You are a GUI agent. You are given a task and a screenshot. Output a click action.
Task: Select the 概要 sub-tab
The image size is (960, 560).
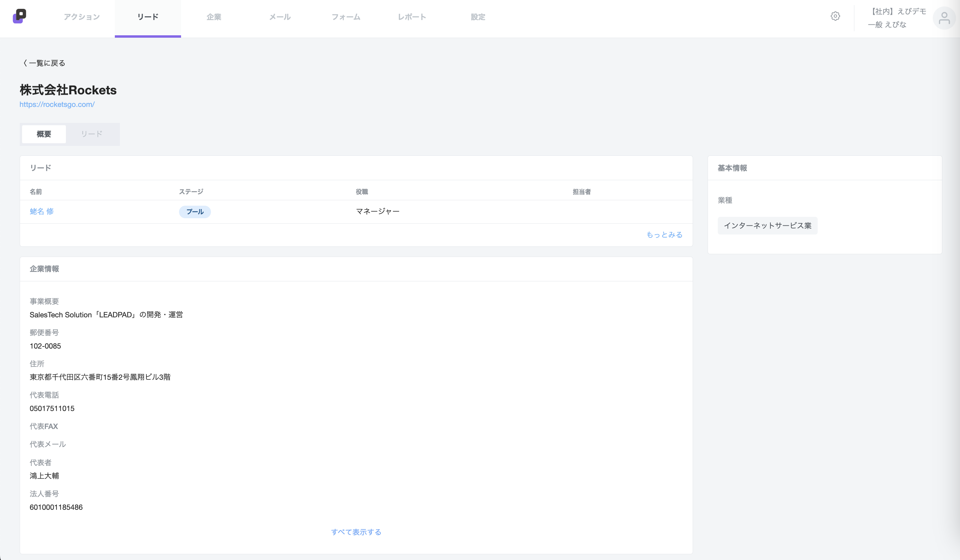(x=44, y=134)
